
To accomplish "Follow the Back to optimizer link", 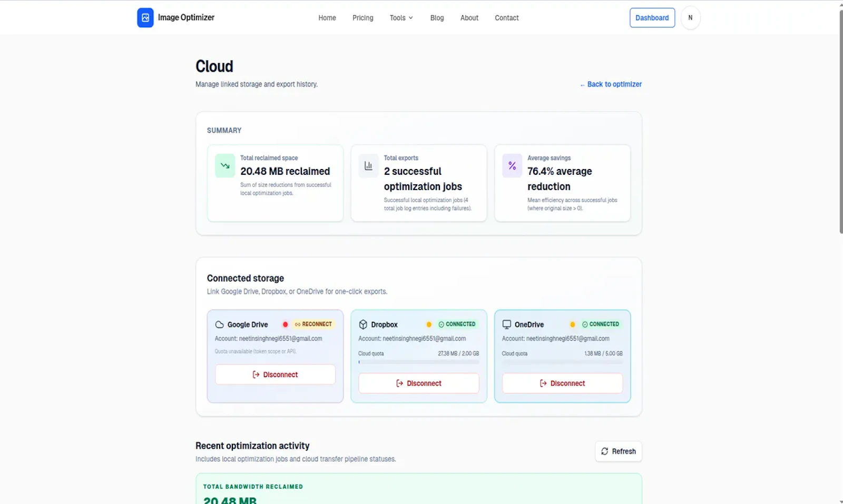I will (611, 84).
